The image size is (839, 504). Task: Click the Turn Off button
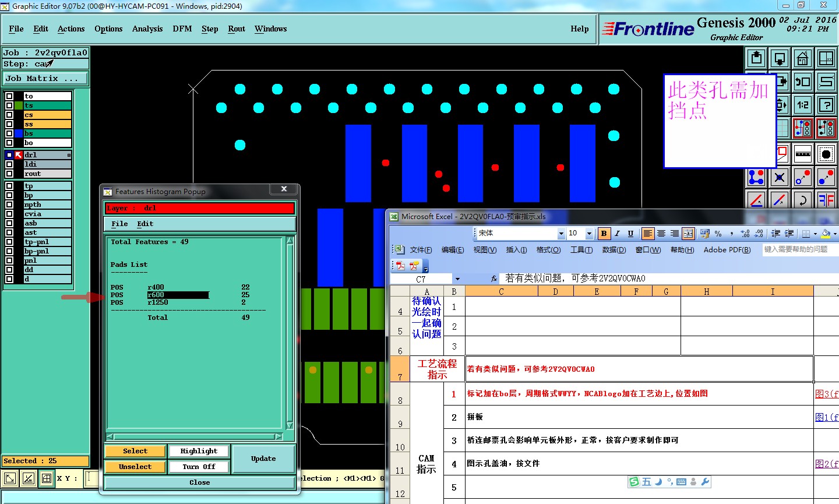coord(199,467)
